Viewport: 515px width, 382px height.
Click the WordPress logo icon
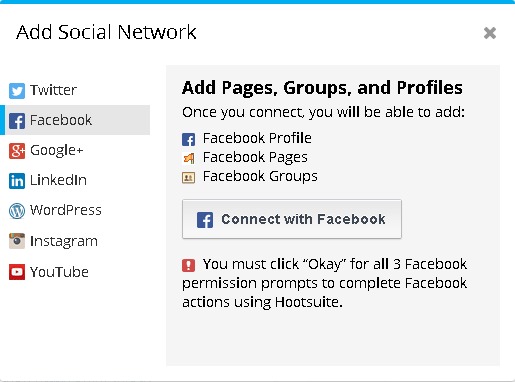point(17,211)
